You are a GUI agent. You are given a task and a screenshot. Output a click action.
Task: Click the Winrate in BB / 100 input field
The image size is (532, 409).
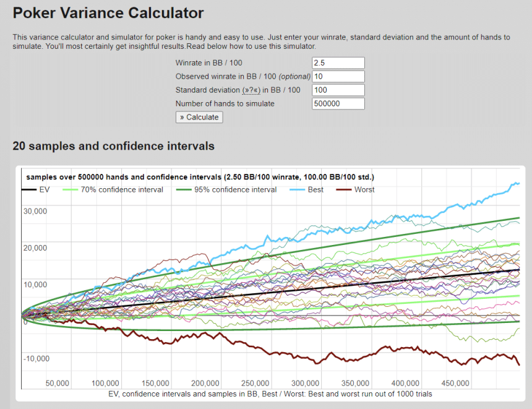pos(338,63)
